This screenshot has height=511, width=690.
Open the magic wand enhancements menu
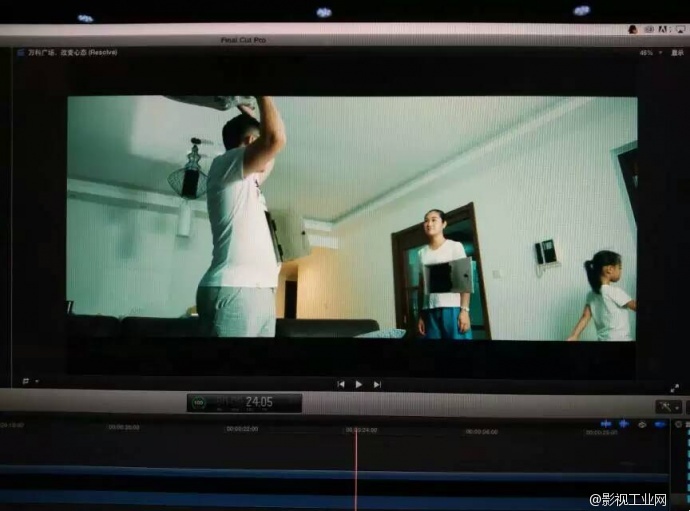pos(668,407)
